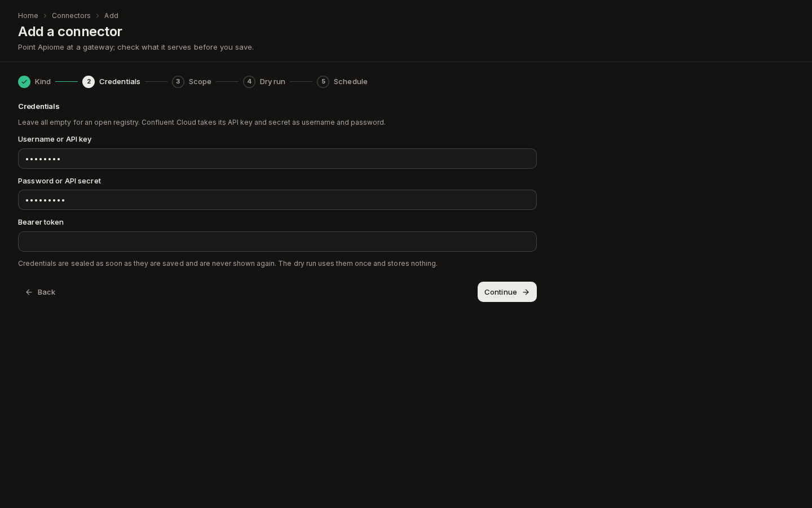
Task: Open the Credentials step label
Action: click(120, 82)
